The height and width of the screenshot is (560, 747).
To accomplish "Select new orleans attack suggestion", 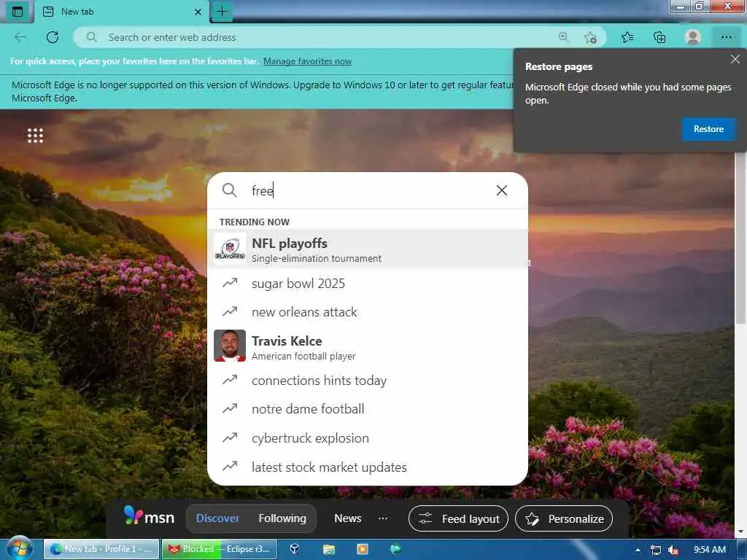I will (368, 312).
